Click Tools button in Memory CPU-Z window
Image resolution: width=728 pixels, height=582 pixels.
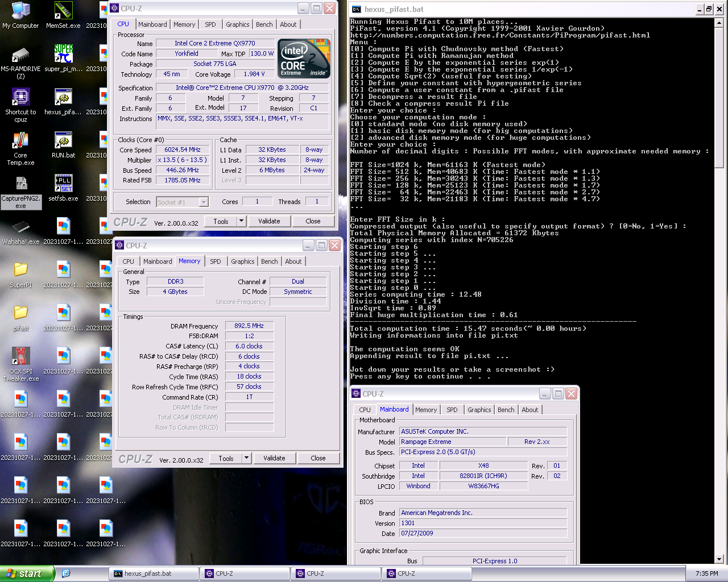pos(226,458)
